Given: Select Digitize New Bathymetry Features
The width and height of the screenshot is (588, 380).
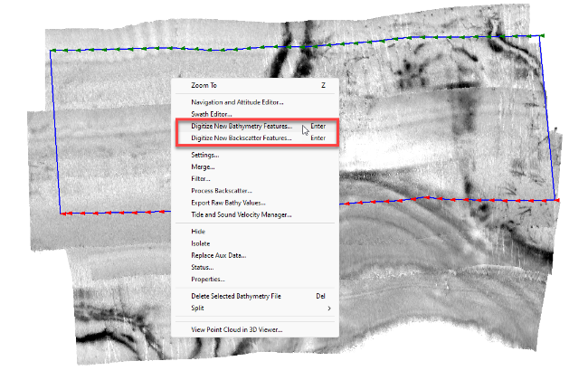Looking at the screenshot, I should coord(255,126).
